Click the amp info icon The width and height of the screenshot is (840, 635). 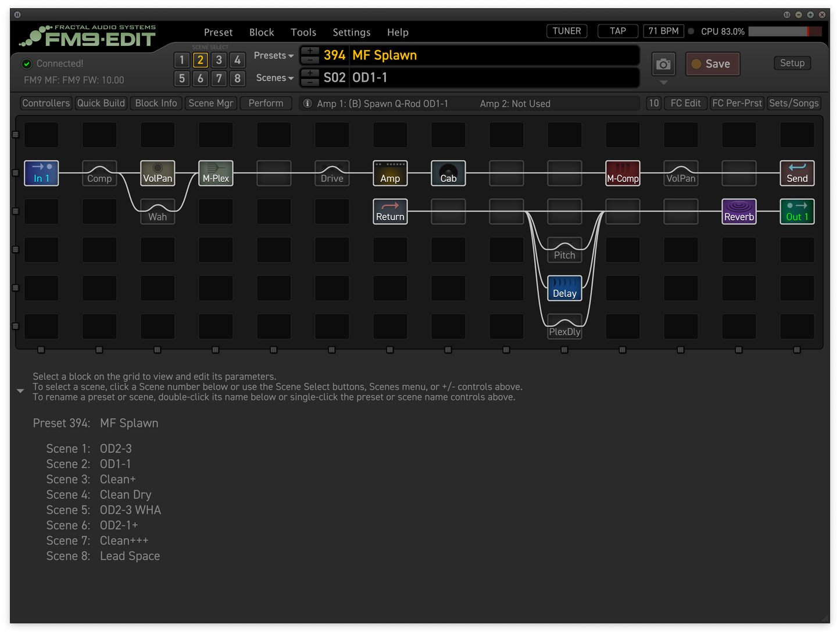pos(308,103)
